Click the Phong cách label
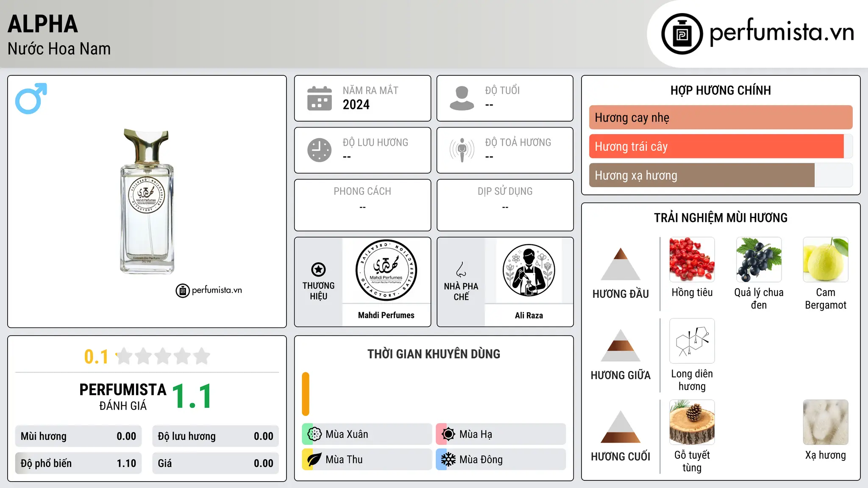The width and height of the screenshot is (868, 488). point(362,191)
